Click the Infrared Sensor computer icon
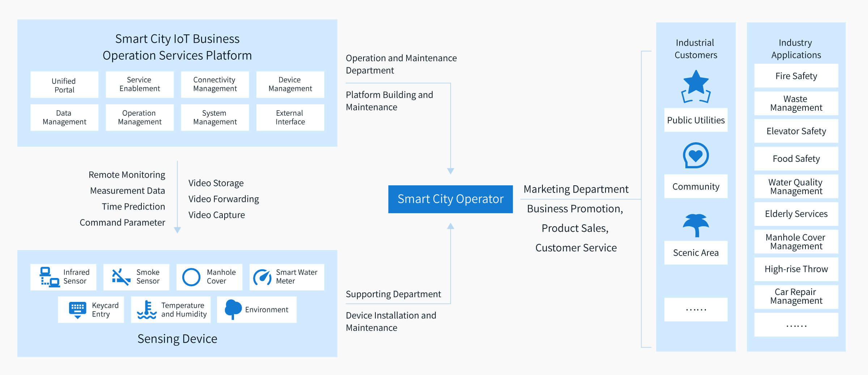The height and width of the screenshot is (375, 868). 50,277
